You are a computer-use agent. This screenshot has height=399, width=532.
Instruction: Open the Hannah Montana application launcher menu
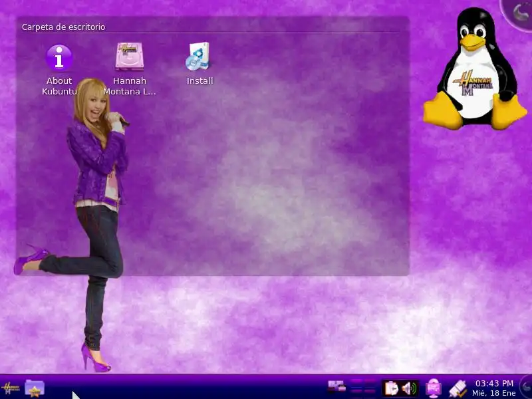tap(10, 388)
